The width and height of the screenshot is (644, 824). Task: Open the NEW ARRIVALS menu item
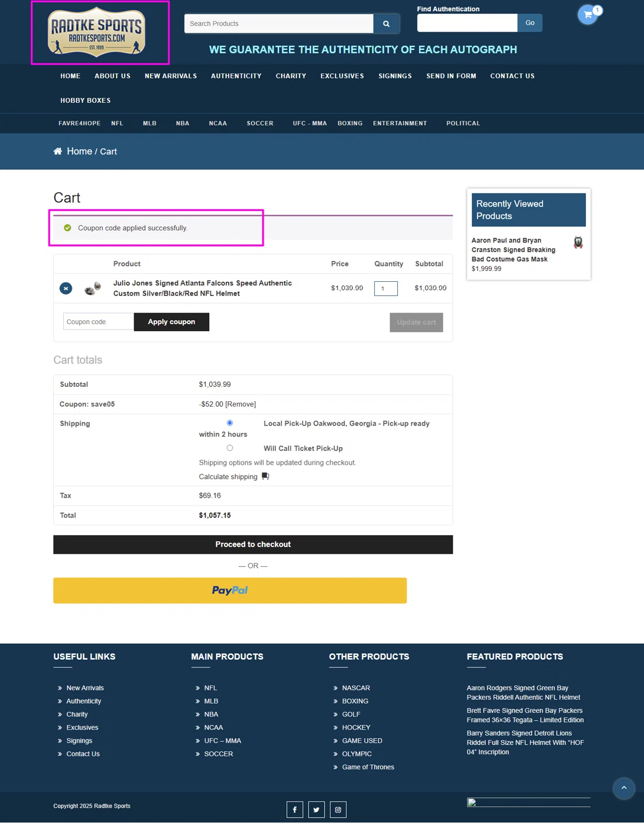[x=171, y=76]
